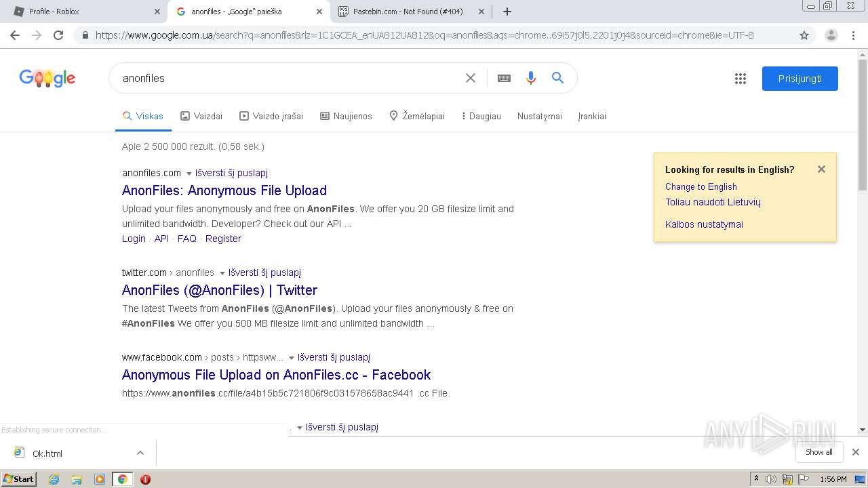
Task: Open Nustatymai settings
Action: pos(540,116)
